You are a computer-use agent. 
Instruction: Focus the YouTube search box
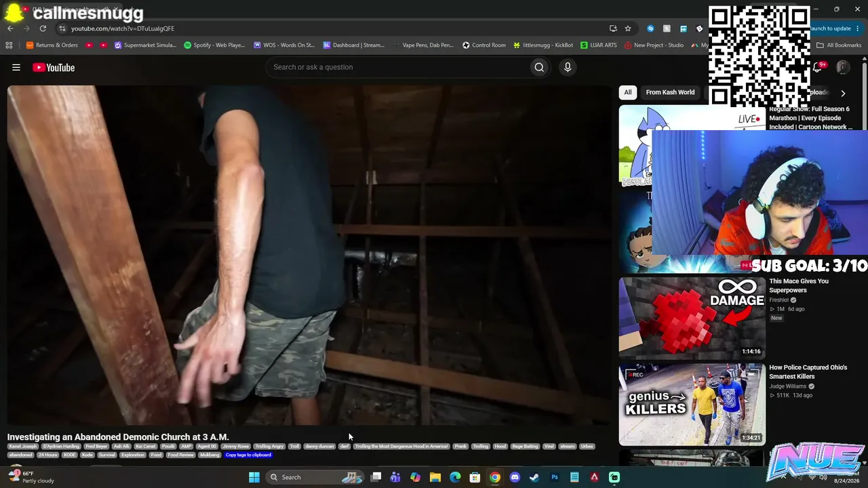[x=399, y=67]
